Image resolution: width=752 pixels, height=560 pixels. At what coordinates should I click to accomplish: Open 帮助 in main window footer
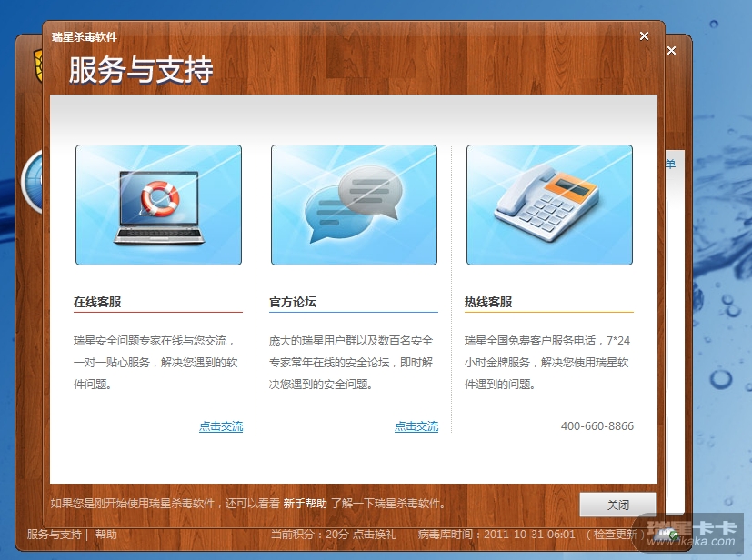pos(106,535)
